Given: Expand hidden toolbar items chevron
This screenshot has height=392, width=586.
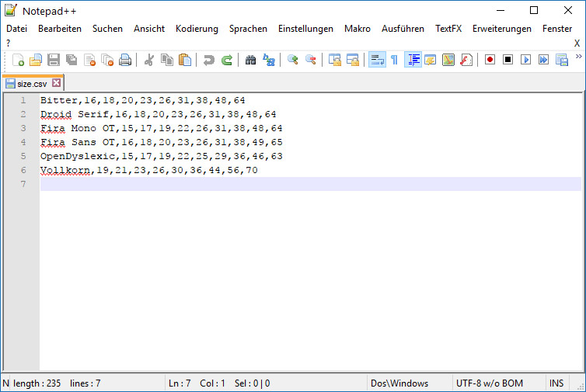Looking at the screenshot, I should [x=578, y=57].
